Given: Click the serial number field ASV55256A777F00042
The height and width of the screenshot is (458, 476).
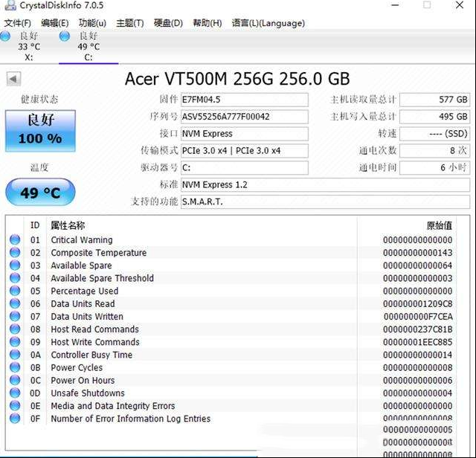Looking at the screenshot, I should [245, 117].
